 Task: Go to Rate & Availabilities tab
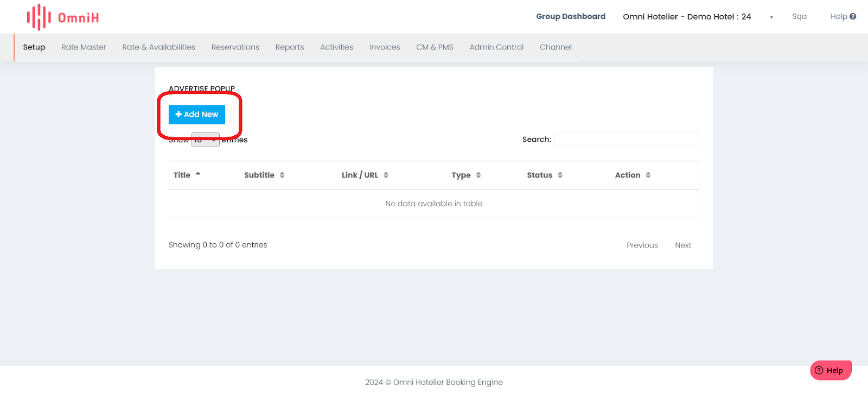(x=158, y=47)
